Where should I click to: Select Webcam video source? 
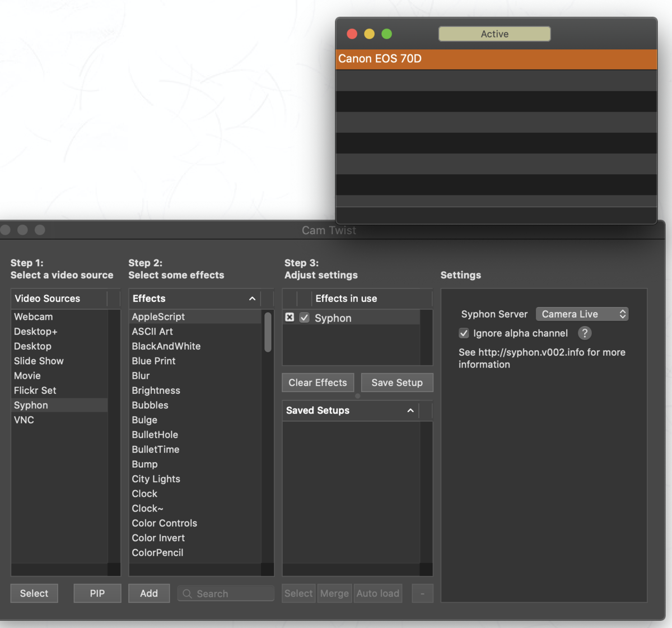click(x=59, y=317)
